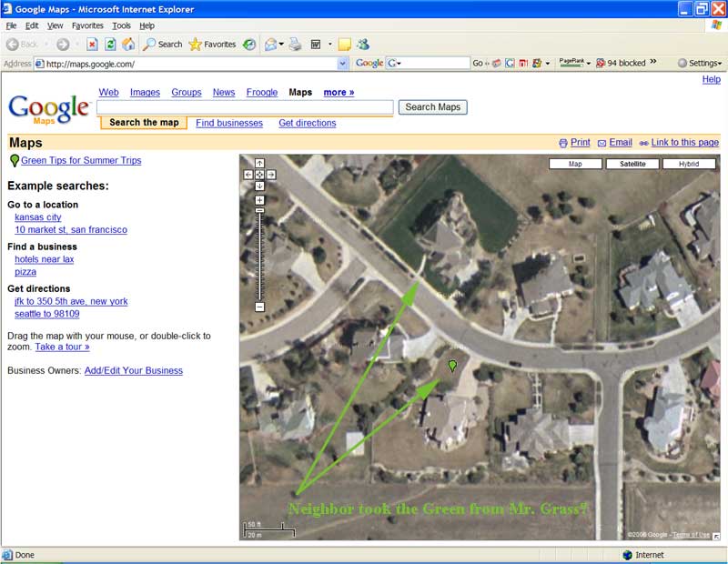This screenshot has height=564, width=728.
Task: Click the Messenger icon in toolbar
Action: coord(363,45)
